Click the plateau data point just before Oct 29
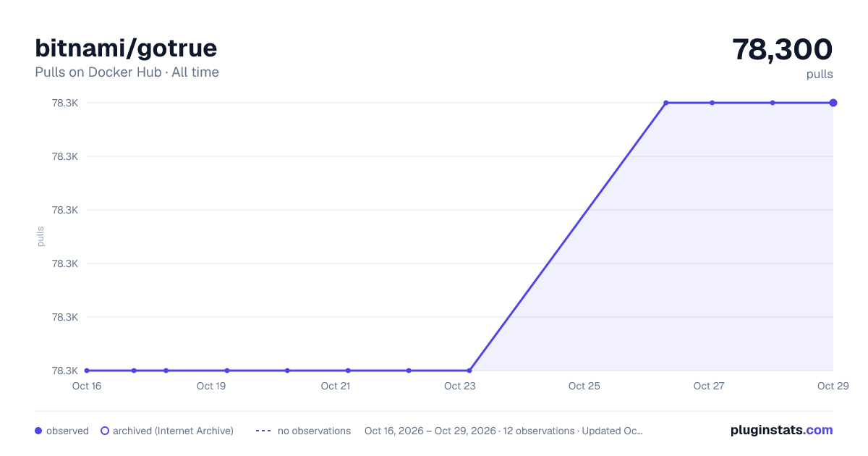 point(773,103)
